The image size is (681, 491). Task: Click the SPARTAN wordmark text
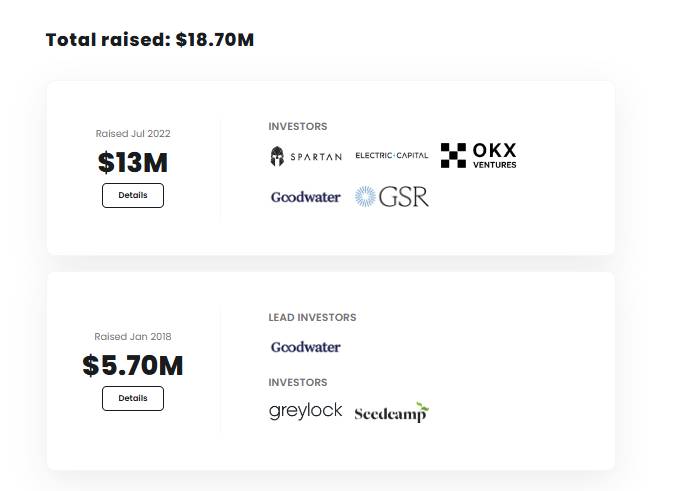pos(316,157)
